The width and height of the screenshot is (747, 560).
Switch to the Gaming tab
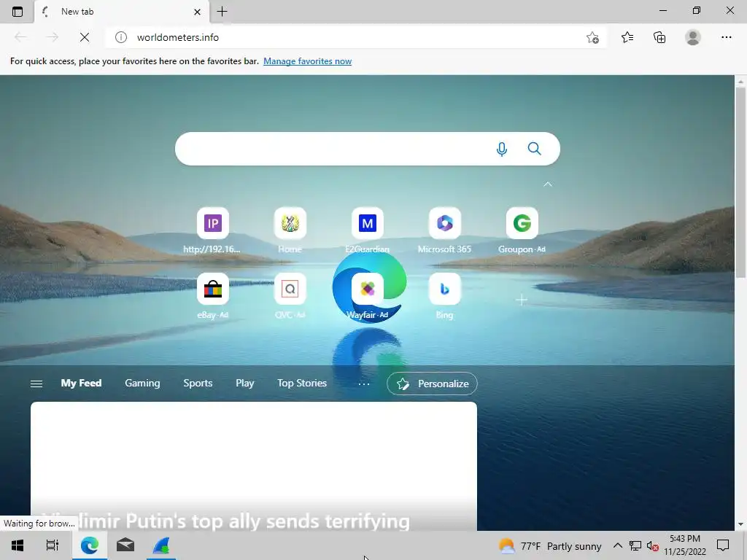coord(142,383)
